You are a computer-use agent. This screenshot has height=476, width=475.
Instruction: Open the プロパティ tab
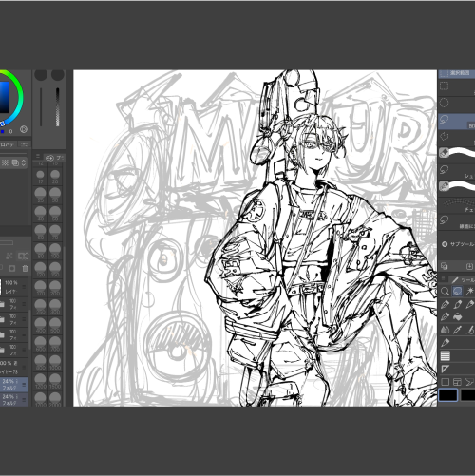8,144
